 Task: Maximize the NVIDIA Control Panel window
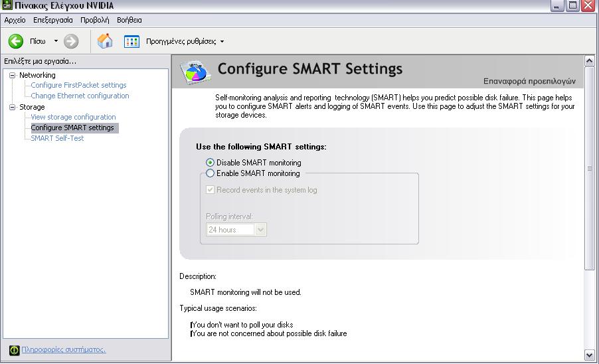572,5
